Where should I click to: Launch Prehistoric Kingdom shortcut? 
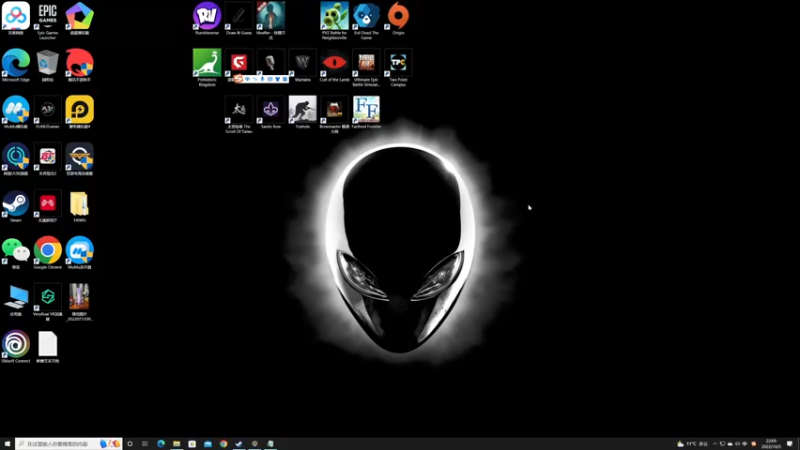(x=207, y=67)
